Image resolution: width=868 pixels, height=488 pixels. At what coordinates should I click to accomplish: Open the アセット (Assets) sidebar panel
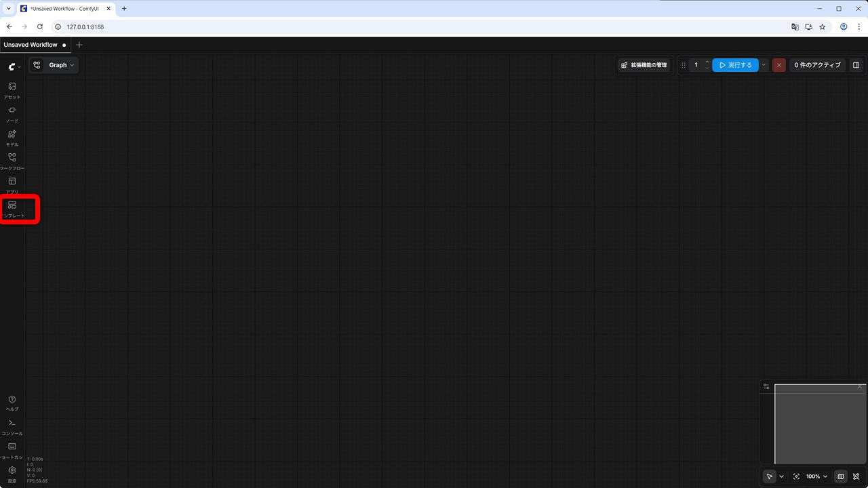pos(12,89)
